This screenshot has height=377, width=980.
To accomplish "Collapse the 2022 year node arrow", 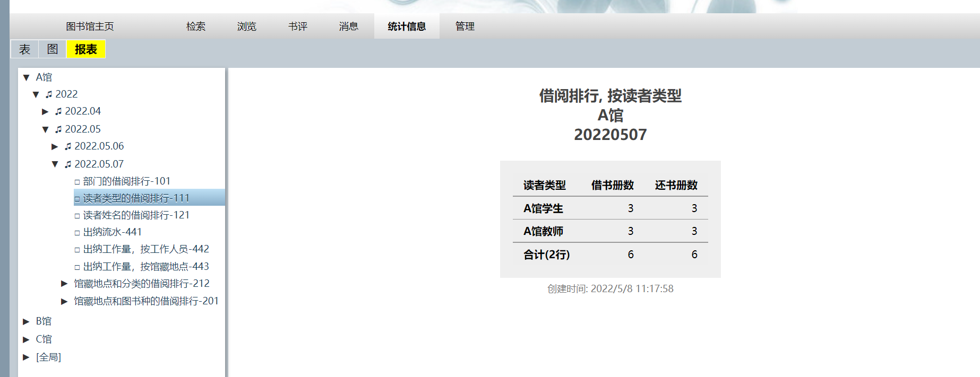I will point(36,94).
